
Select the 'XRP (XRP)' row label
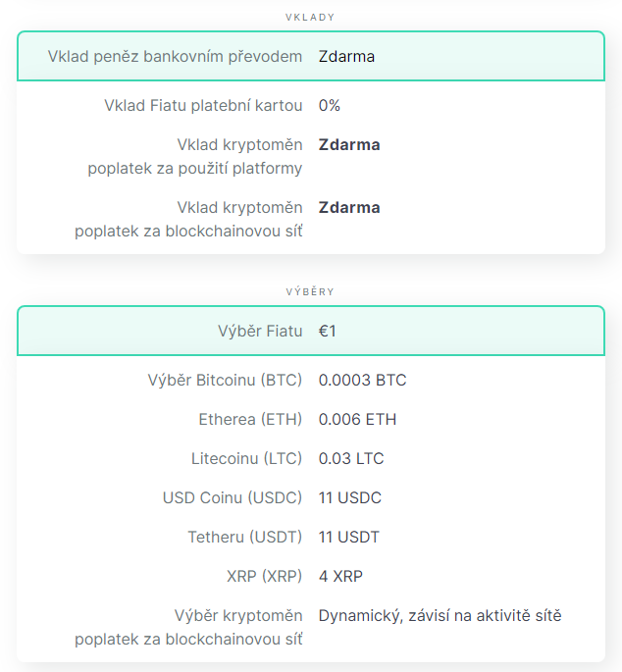264,576
